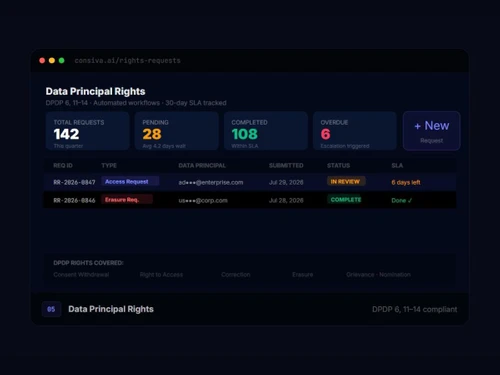Click the 05 step number badge
Viewport: 500px width, 375px height.
[x=51, y=309]
